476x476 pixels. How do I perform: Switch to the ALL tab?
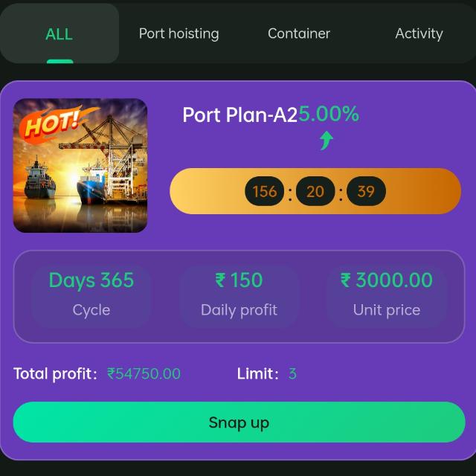[x=59, y=33]
